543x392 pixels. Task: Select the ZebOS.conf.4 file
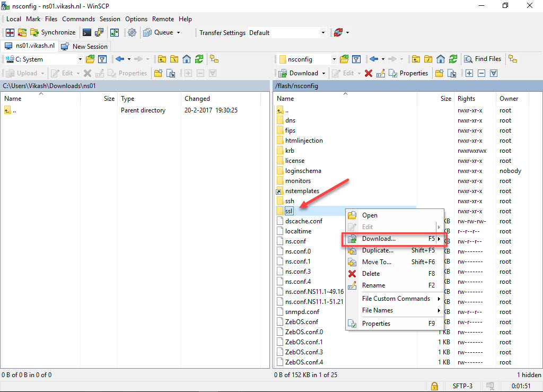[304, 362]
